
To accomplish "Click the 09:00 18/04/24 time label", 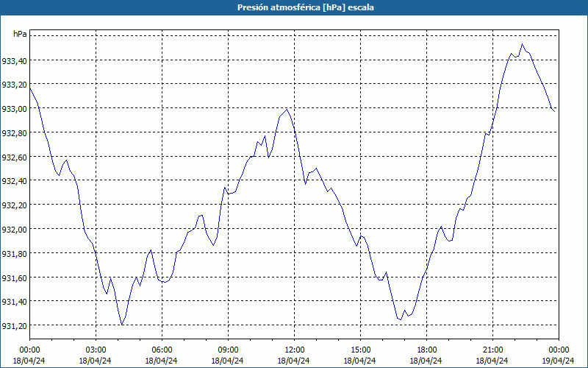I will coord(228,355).
